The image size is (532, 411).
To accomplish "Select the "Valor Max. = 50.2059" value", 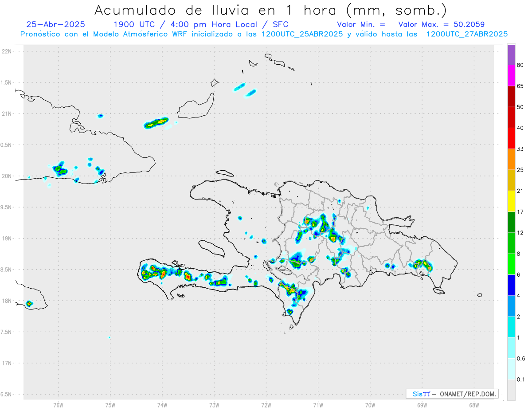I will (441, 24).
